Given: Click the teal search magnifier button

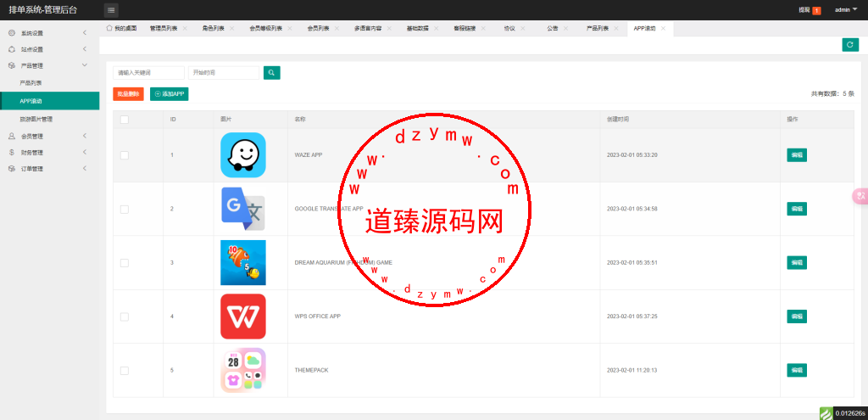Looking at the screenshot, I should pos(272,73).
